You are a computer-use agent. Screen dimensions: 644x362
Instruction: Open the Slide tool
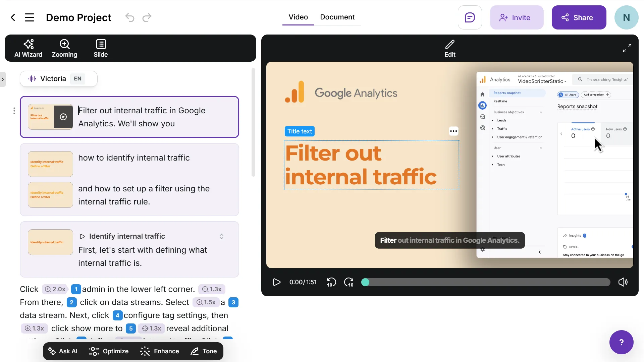[x=101, y=48]
